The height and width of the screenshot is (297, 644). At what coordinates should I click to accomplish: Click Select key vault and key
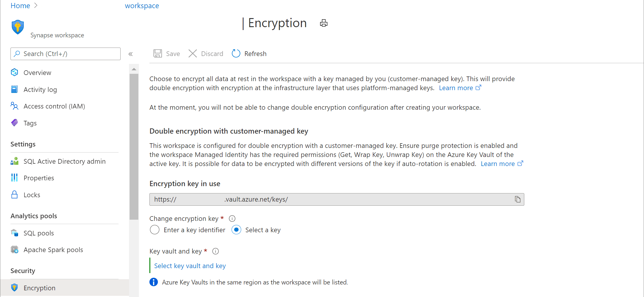(190, 265)
